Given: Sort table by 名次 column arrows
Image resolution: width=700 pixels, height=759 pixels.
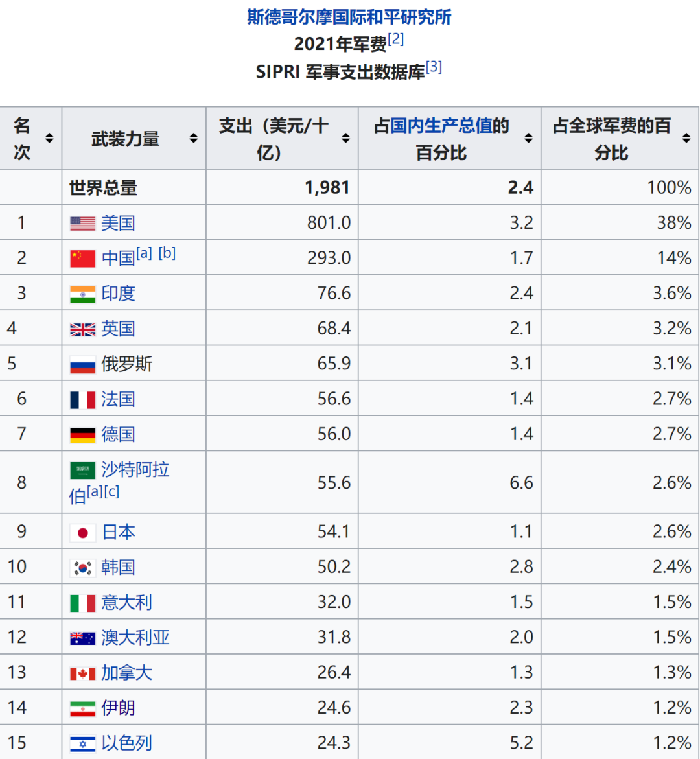Looking at the screenshot, I should coord(49,138).
